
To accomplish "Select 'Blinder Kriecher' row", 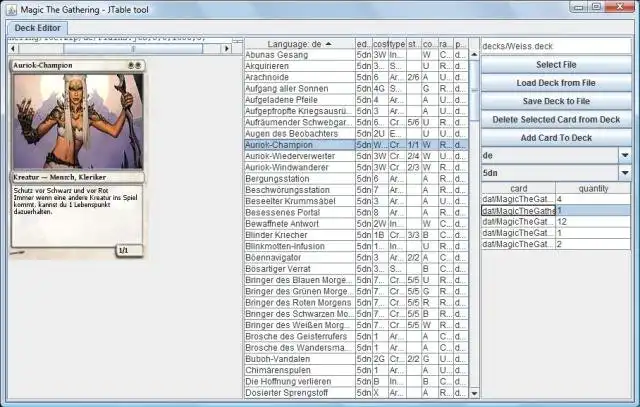I will coord(356,235).
